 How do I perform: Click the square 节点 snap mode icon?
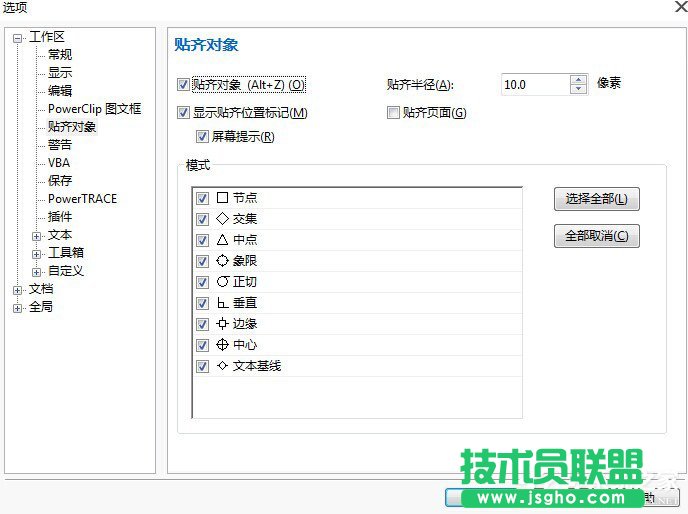click(222, 198)
